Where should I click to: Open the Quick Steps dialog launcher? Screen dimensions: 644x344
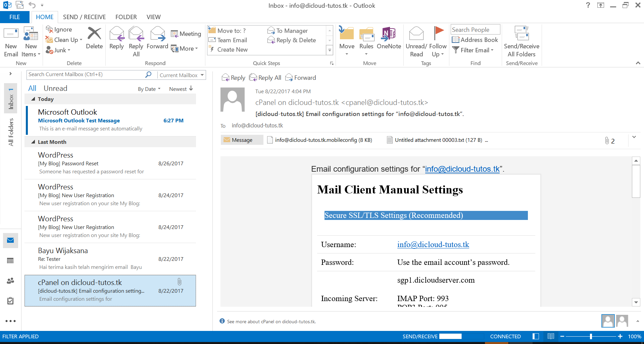(332, 63)
